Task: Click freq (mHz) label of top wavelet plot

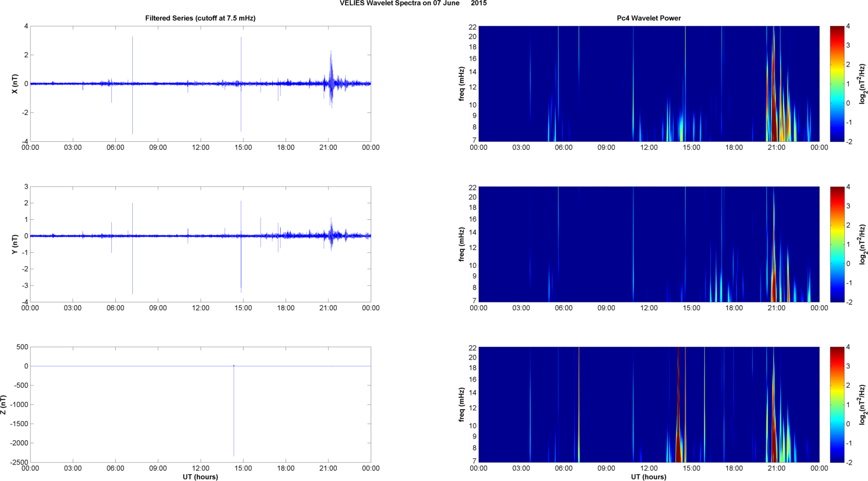Action: (462, 84)
